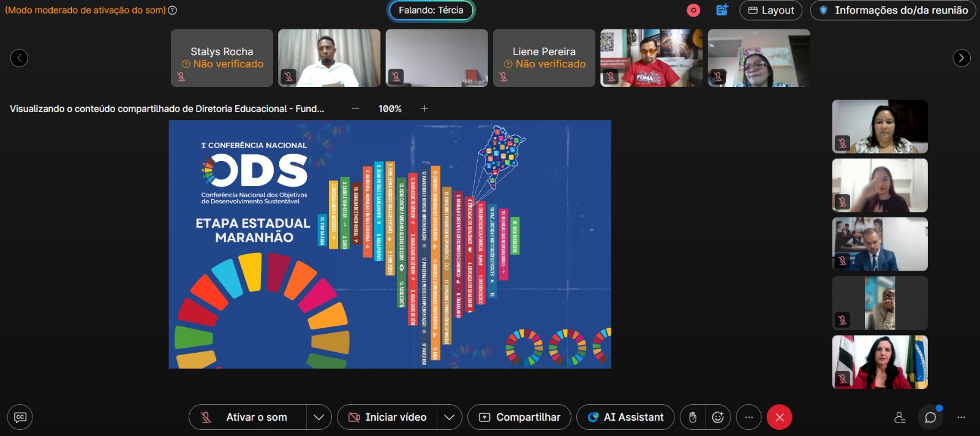Image resolution: width=980 pixels, height=436 pixels.
Task: Open the meeting chat panel
Action: pos(930,417)
